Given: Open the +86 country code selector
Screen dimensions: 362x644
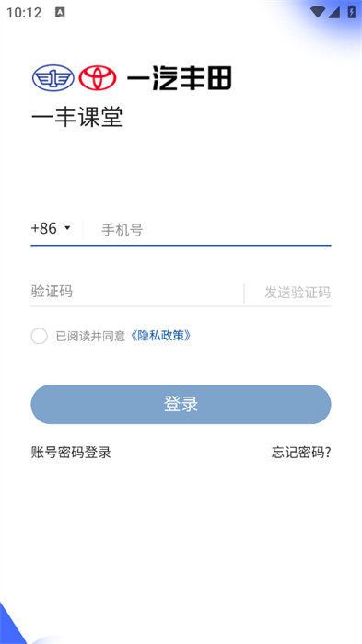Looking at the screenshot, I should [x=51, y=228].
